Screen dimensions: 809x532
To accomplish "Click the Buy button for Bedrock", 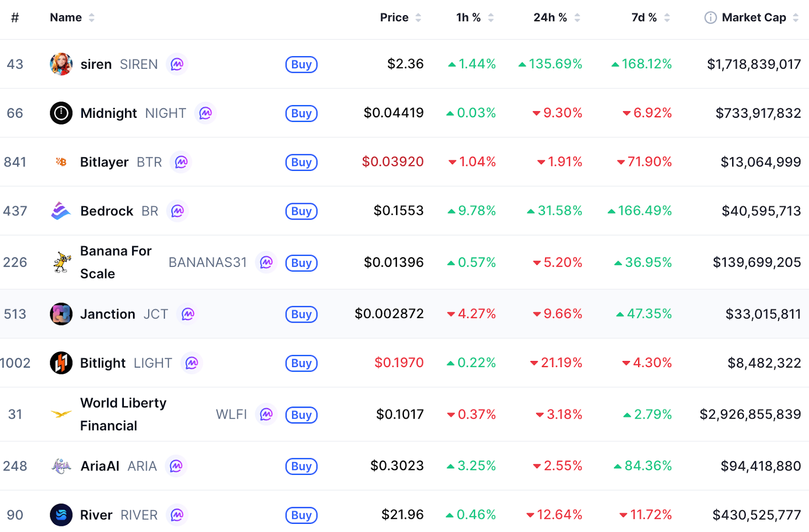I will click(x=301, y=211).
